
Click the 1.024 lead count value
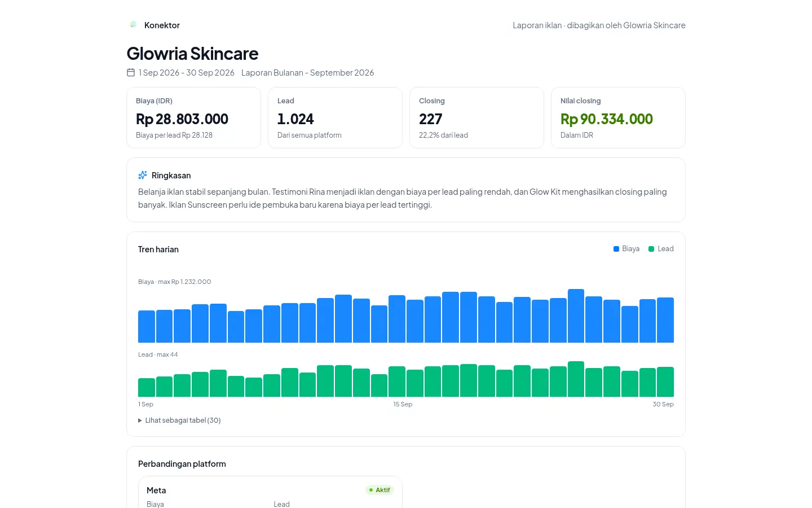(x=295, y=119)
